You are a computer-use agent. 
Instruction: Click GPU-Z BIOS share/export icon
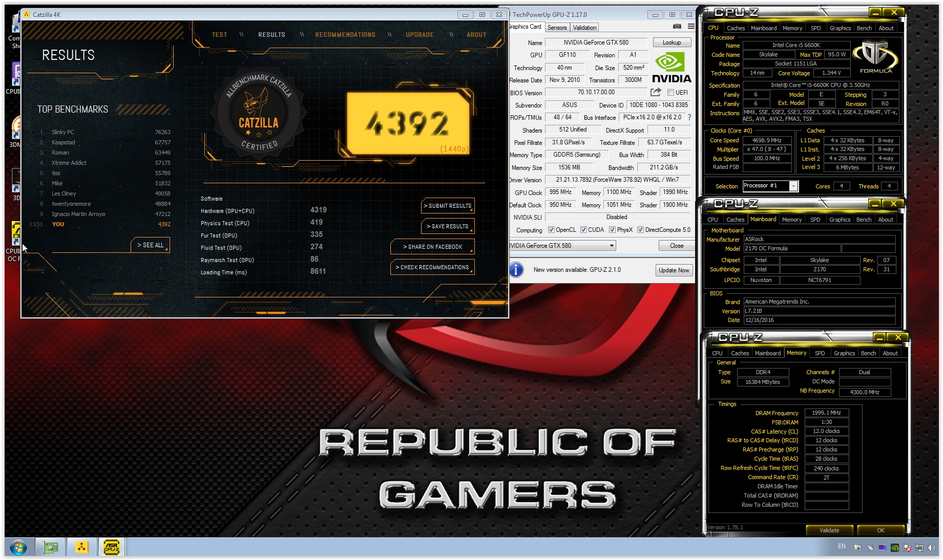656,92
